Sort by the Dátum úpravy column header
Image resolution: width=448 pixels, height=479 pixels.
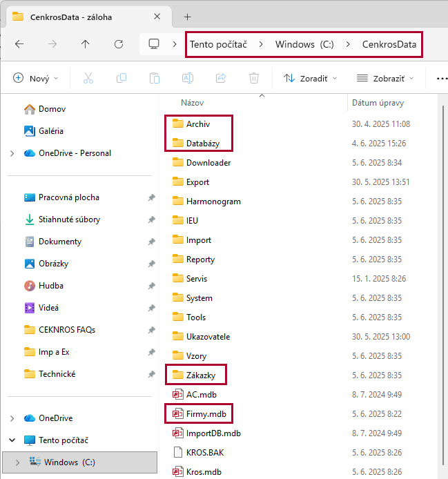click(x=378, y=103)
